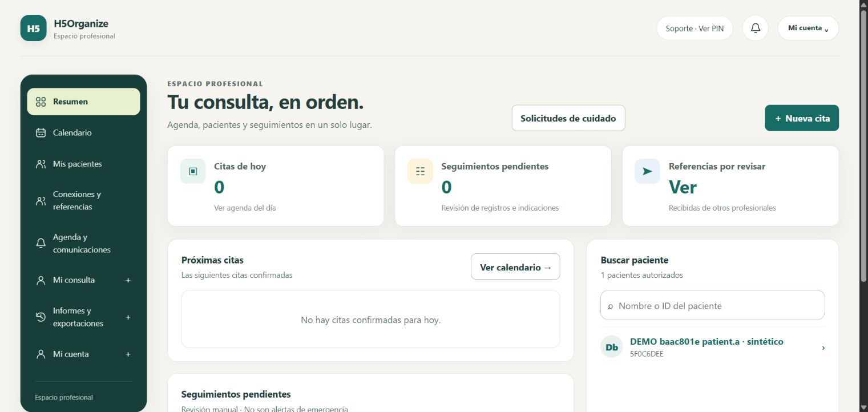Click '1 pacientes autorizados' text
The width and height of the screenshot is (868, 412).
tap(642, 275)
